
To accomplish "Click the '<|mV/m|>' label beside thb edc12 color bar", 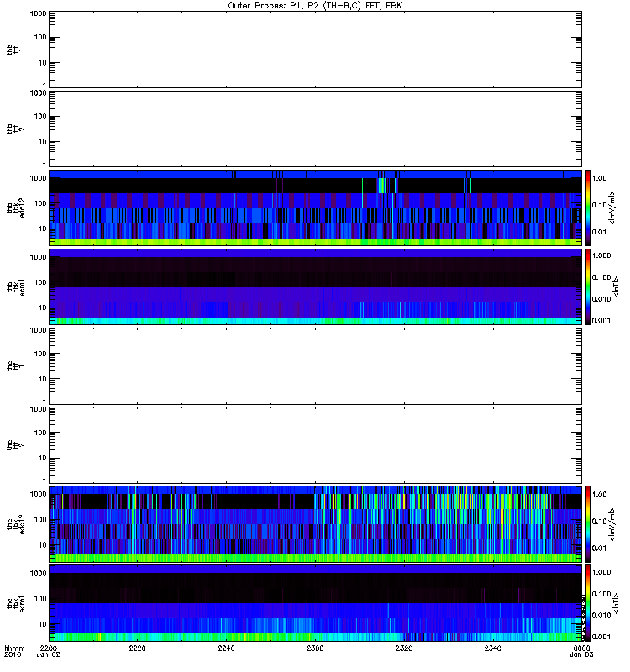I will point(612,207).
